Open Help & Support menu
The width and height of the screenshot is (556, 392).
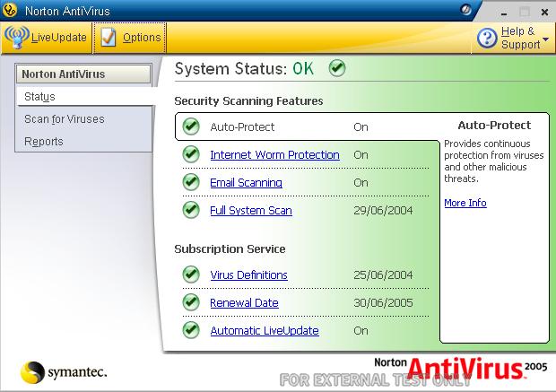click(x=513, y=38)
